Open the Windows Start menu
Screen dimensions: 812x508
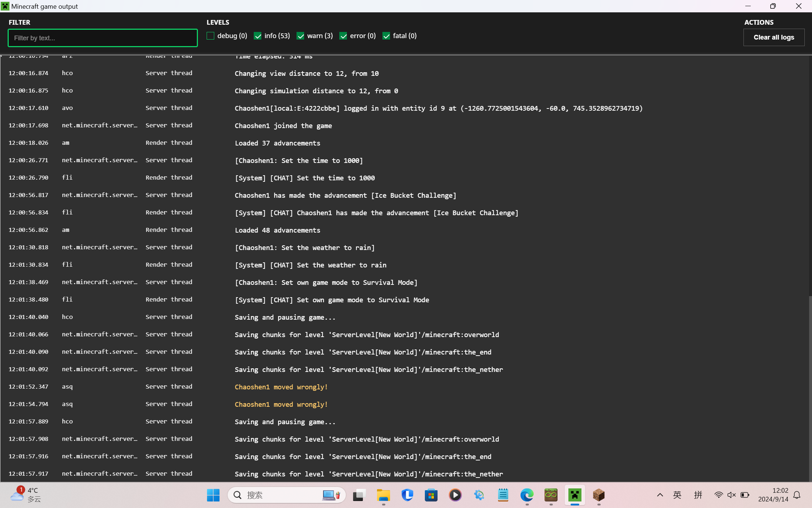[x=213, y=495]
